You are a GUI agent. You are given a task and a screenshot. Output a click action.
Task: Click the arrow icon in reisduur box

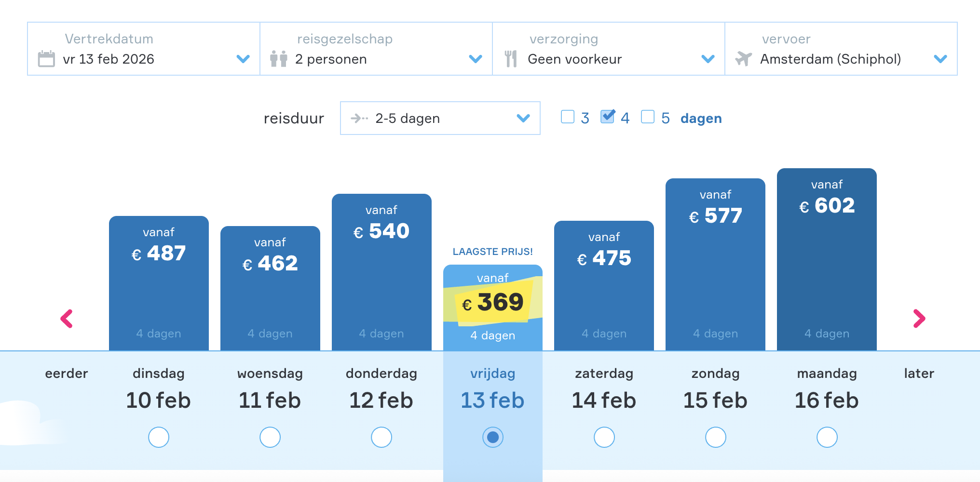(x=359, y=118)
